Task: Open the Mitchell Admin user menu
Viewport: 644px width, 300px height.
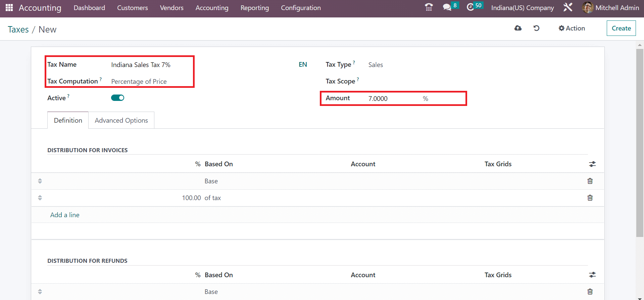Action: click(611, 8)
